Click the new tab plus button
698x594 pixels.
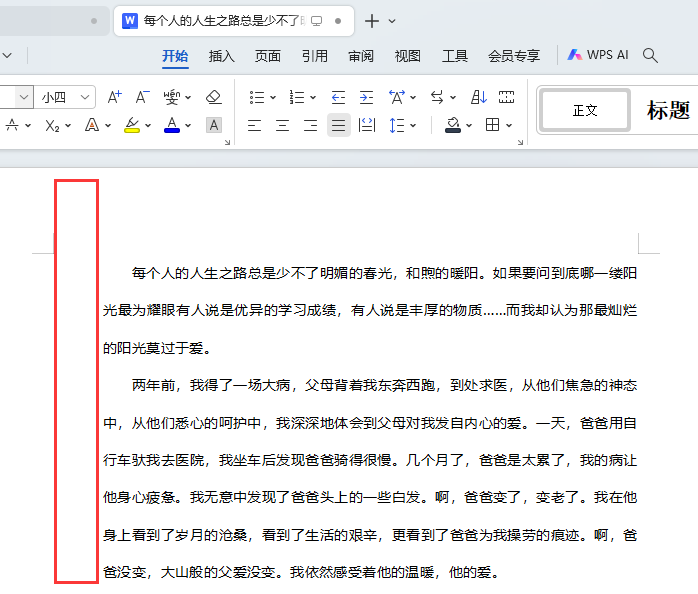[x=372, y=21]
